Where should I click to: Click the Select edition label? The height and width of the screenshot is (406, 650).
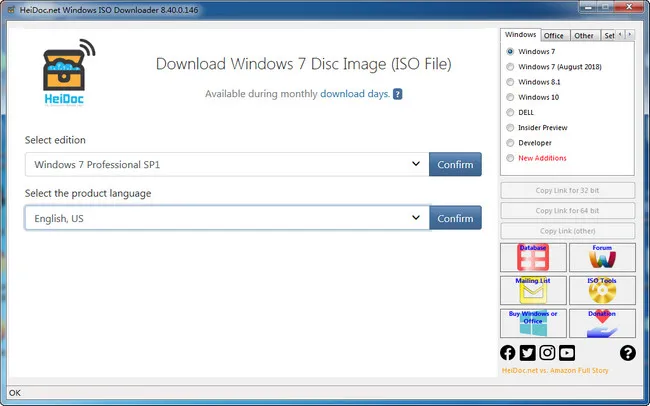tap(55, 140)
